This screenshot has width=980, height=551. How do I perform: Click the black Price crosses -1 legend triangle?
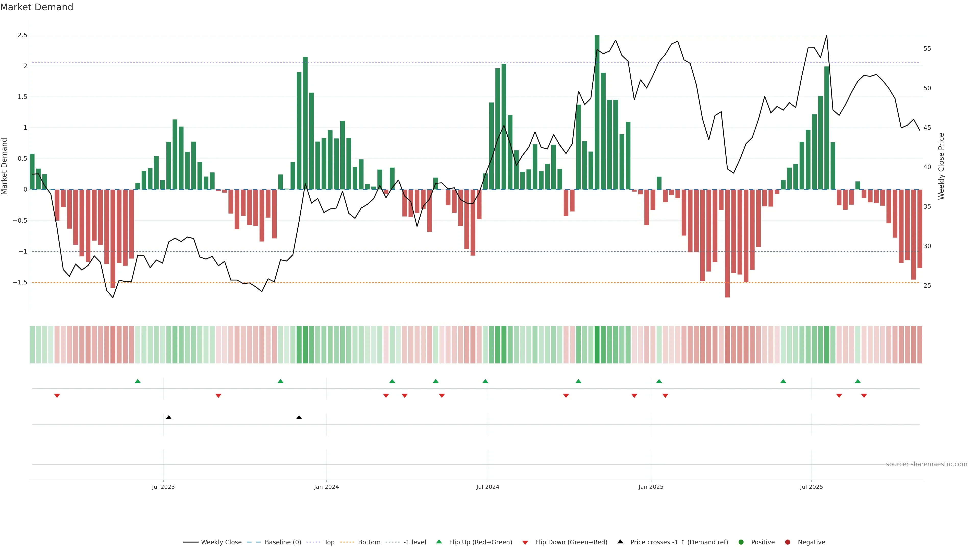(620, 542)
